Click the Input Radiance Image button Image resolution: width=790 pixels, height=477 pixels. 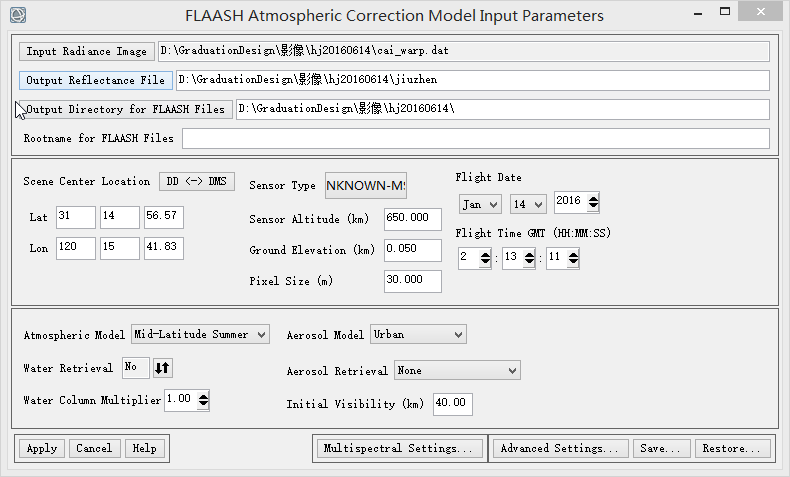[x=86, y=51]
